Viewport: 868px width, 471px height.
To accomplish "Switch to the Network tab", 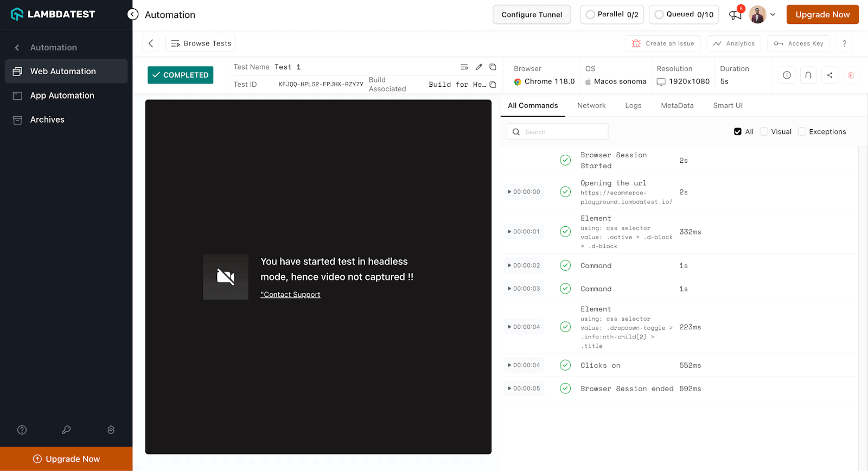I will pyautogui.click(x=591, y=106).
